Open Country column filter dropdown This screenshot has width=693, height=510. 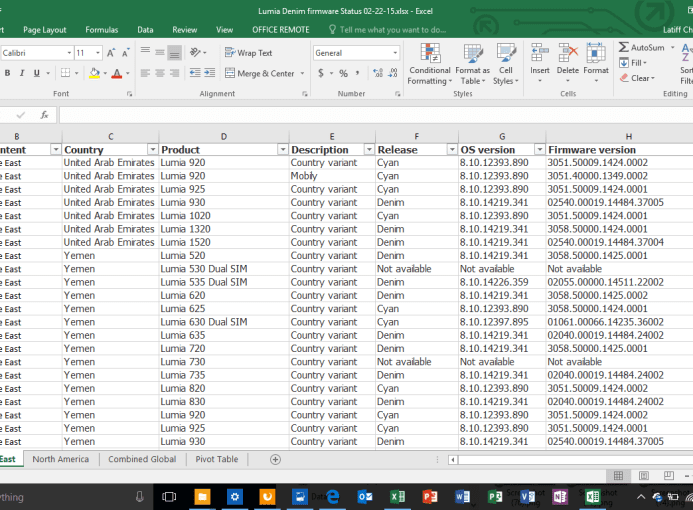(152, 150)
